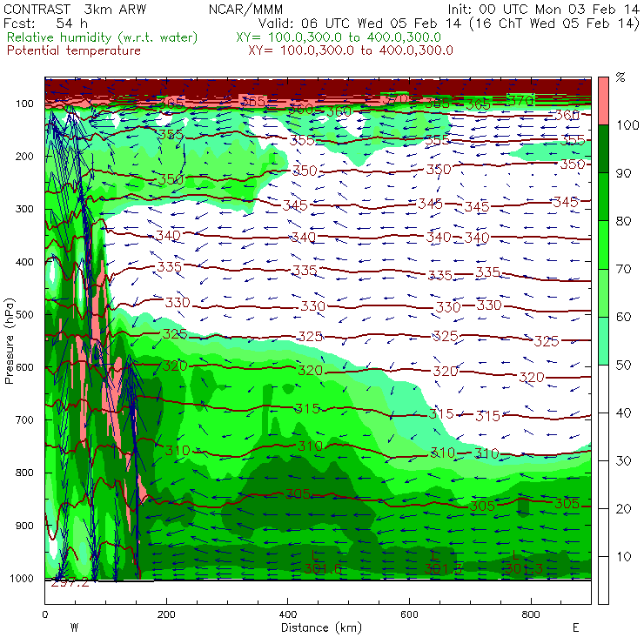Click the colorbar "80" label
644x644 pixels.
tap(624, 221)
